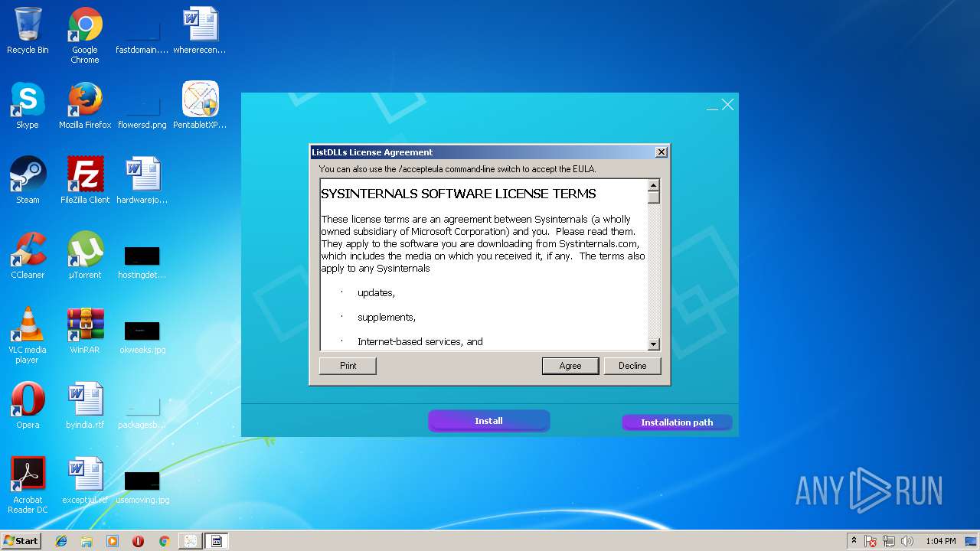Click the purple Install button
Viewport: 980px width, 551px height.
pos(488,421)
